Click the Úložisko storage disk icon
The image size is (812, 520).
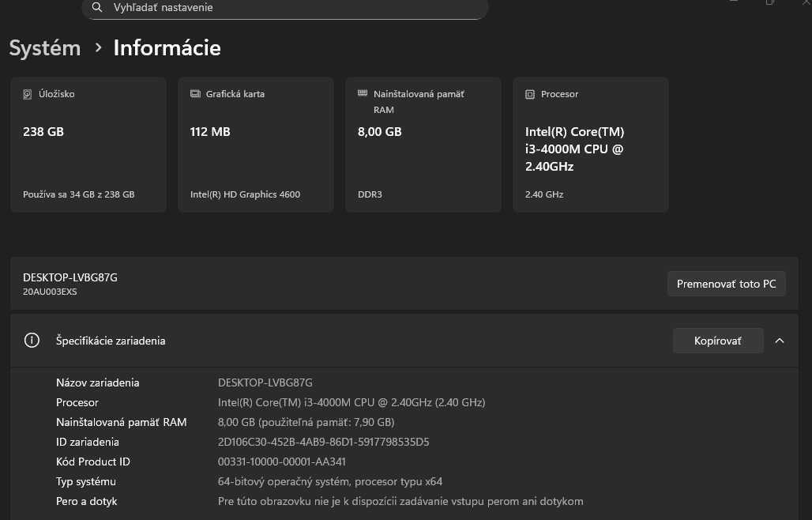click(x=28, y=94)
